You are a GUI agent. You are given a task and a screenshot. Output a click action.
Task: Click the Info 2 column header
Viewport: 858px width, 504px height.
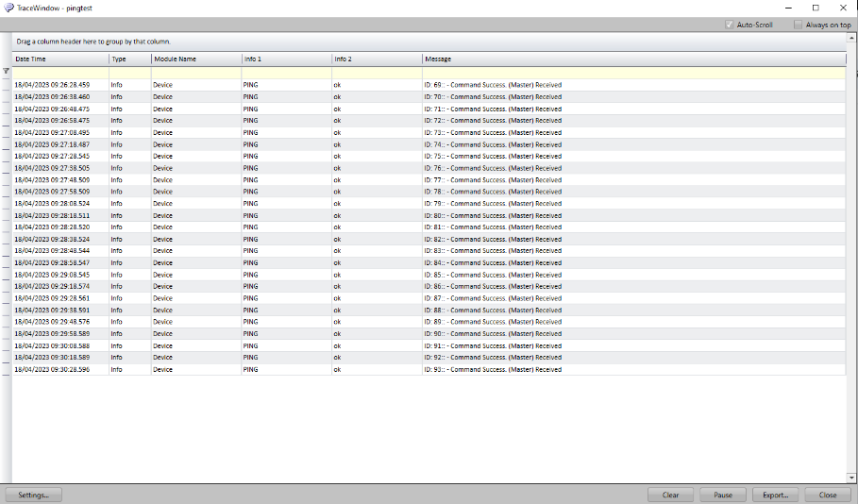point(376,59)
